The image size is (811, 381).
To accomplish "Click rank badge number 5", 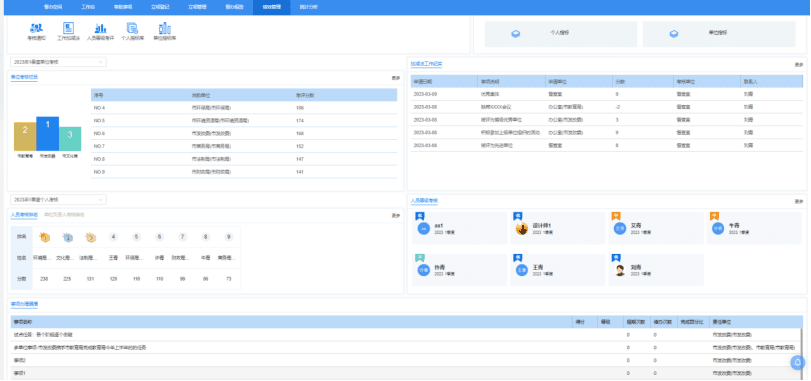I will 137,237.
